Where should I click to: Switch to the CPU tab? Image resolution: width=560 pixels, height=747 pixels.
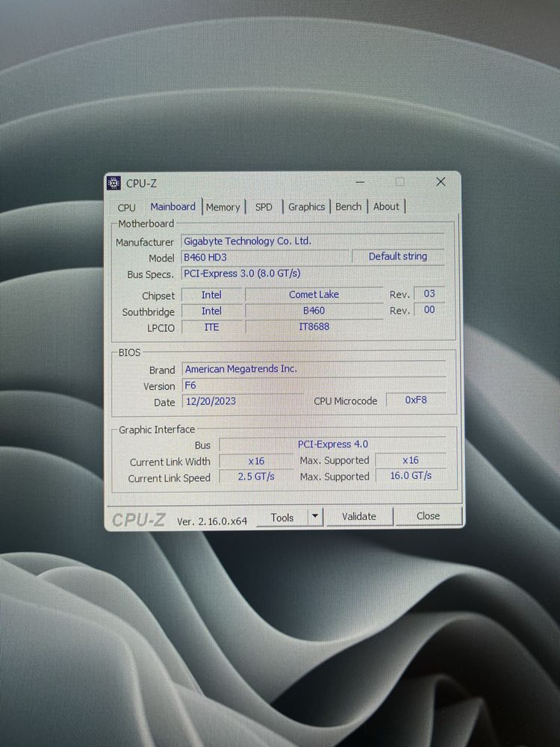pos(127,208)
